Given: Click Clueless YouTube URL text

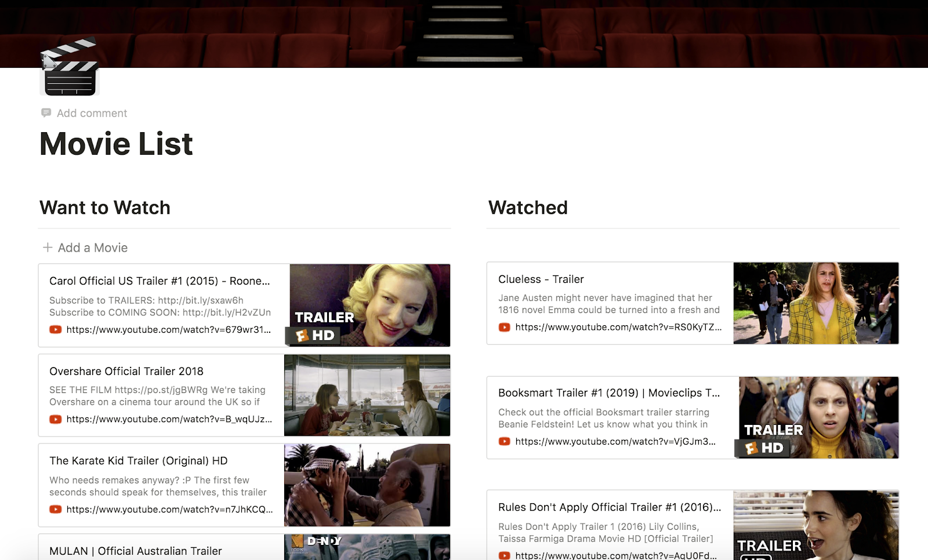Looking at the screenshot, I should click(619, 328).
